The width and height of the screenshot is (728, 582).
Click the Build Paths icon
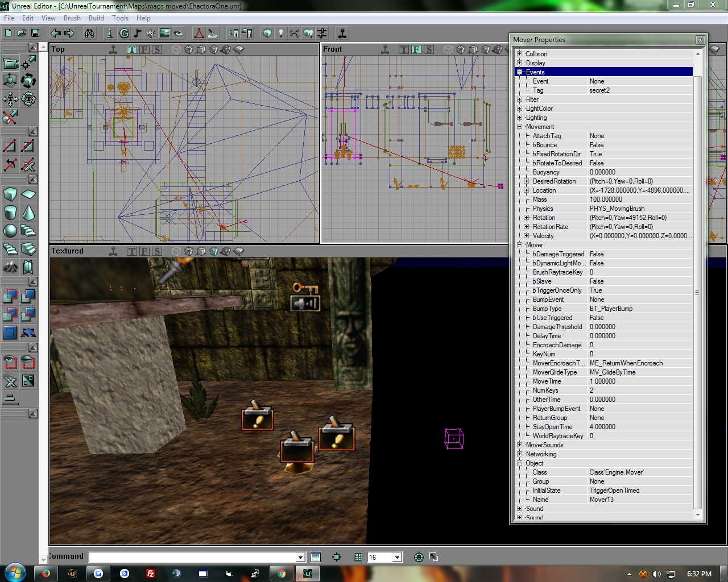click(x=295, y=33)
